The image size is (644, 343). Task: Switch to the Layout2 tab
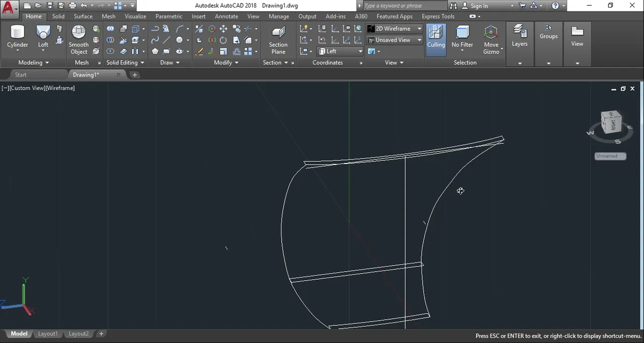click(x=78, y=334)
